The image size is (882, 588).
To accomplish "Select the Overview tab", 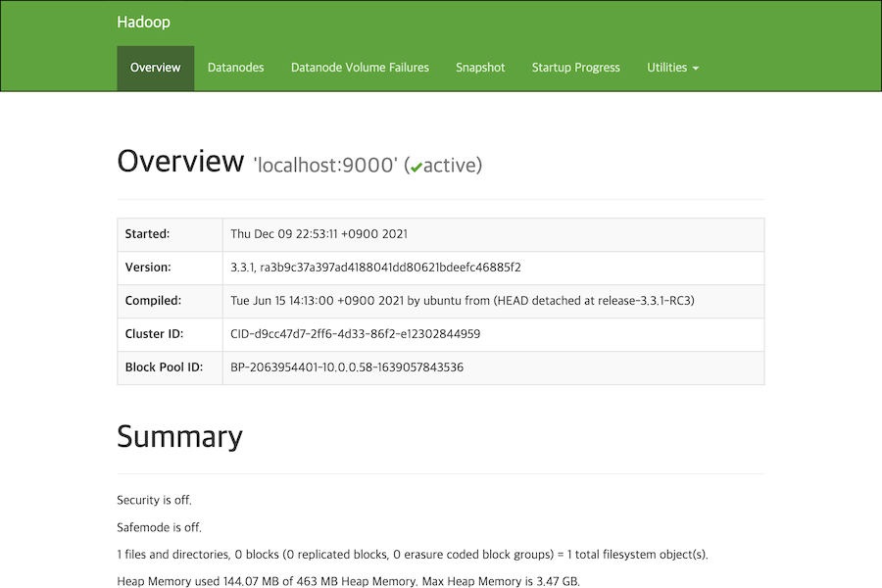I will tap(155, 68).
